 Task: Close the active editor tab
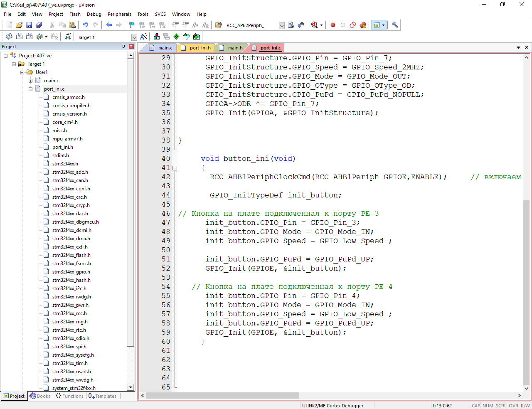click(527, 47)
